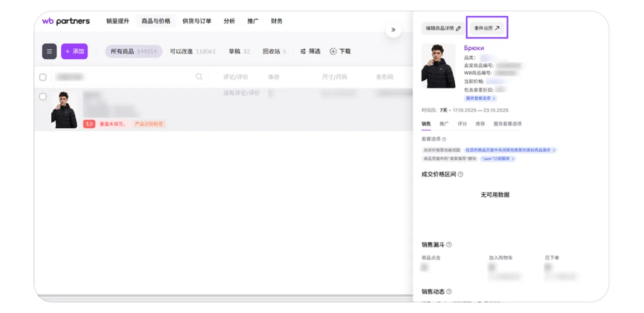The height and width of the screenshot is (313, 644).
Task: Select the 可以改進 product filter tab
Action: [x=193, y=51]
